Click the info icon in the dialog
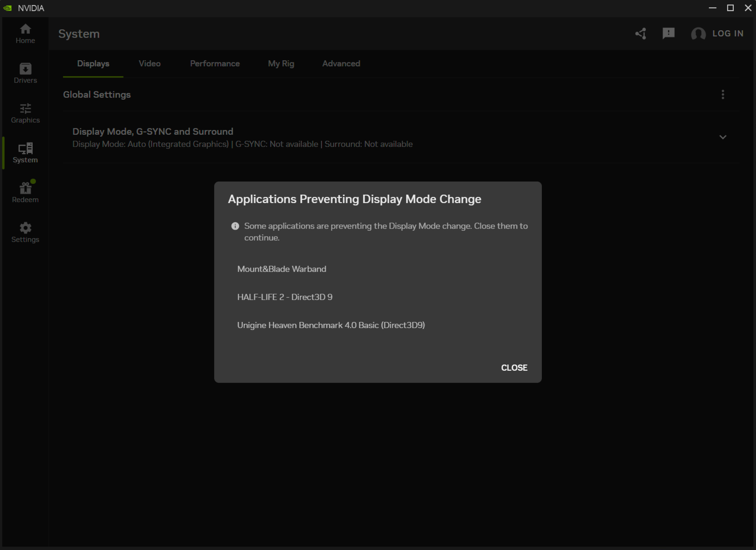 pyautogui.click(x=235, y=226)
